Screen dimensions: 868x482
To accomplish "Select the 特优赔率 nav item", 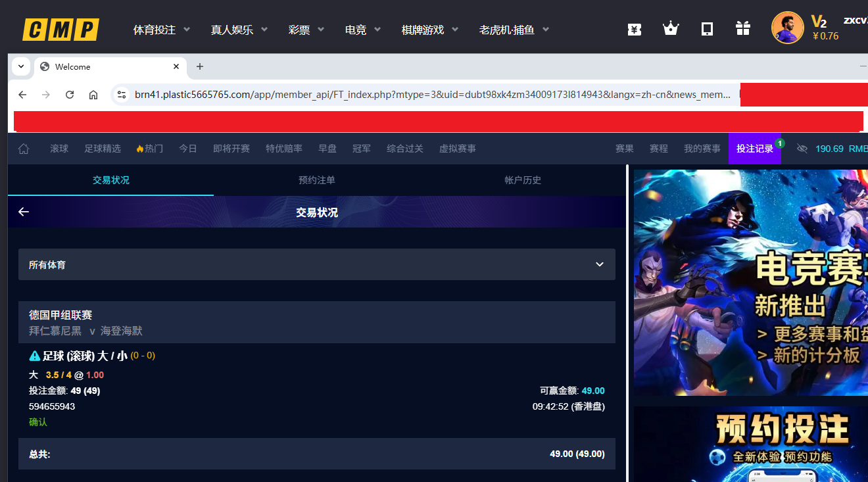I will [x=284, y=149].
